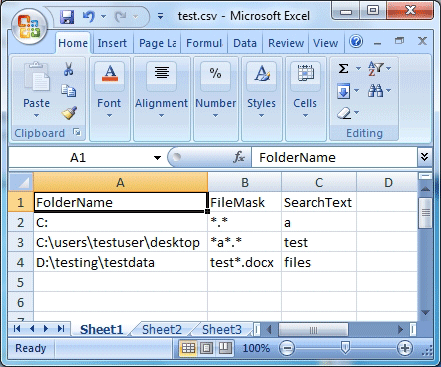Switch to the Home tab

click(73, 43)
